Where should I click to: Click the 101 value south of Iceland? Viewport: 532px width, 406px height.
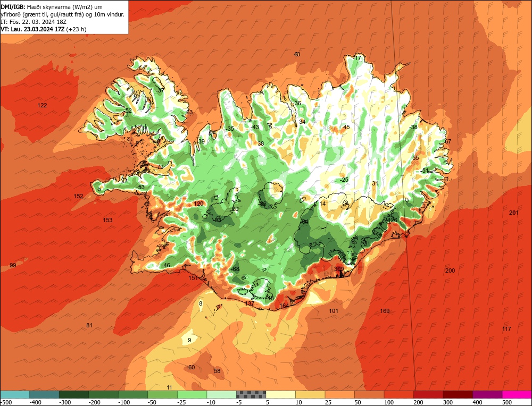334,311
